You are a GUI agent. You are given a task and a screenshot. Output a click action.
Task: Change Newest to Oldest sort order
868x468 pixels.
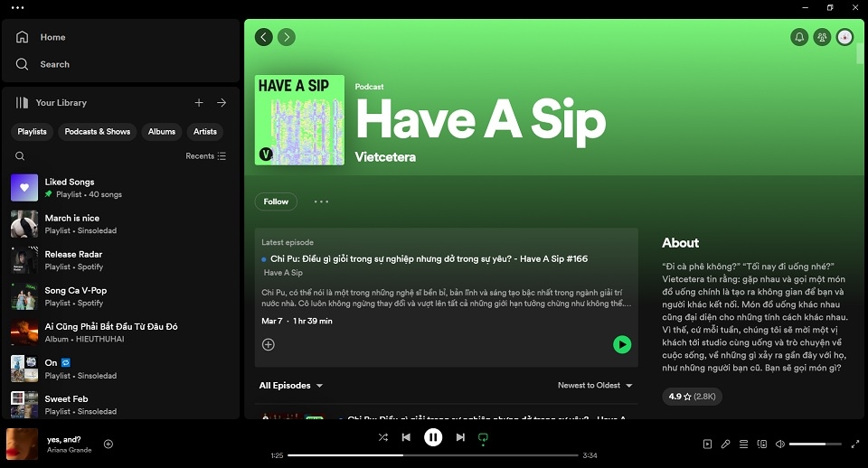[x=595, y=386]
